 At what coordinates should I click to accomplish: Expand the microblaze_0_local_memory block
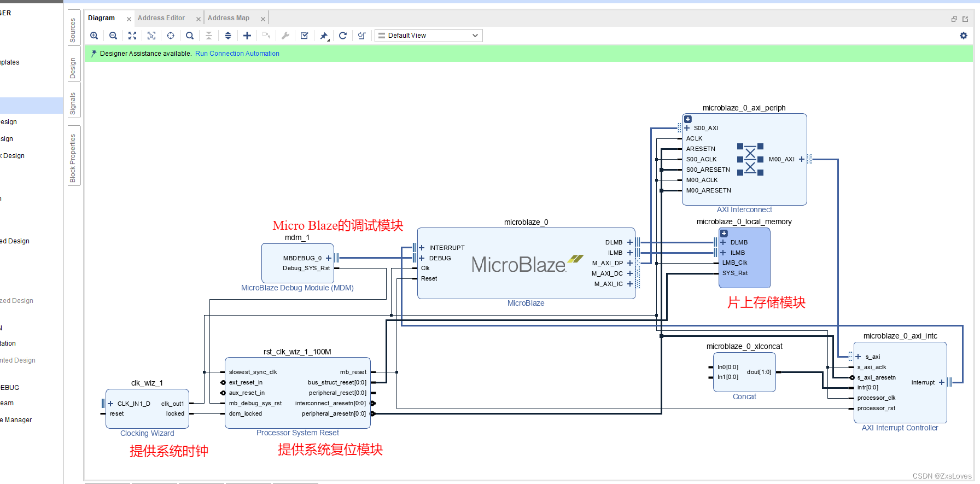click(x=724, y=234)
